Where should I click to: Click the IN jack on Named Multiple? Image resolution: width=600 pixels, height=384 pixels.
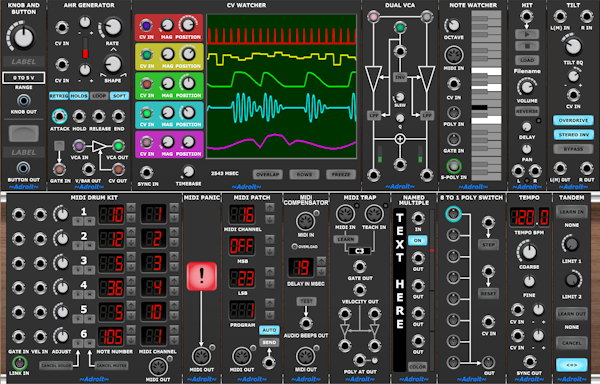coord(418,218)
